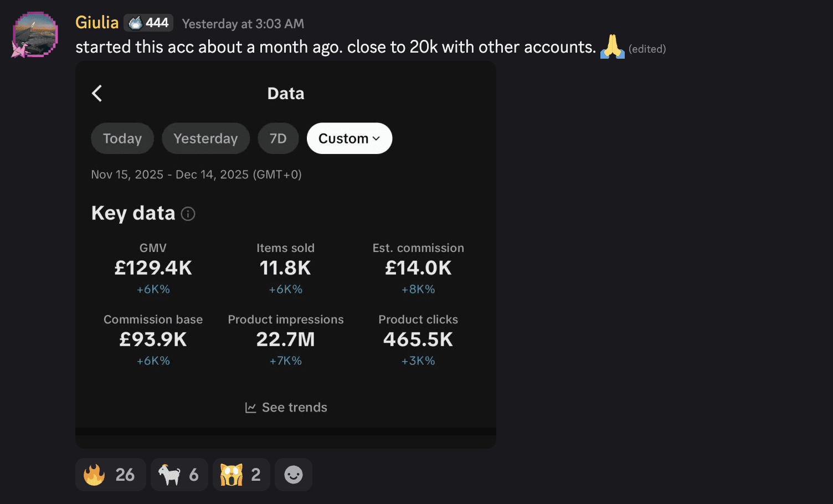The image size is (833, 504).
Task: Click the Key data info icon
Action: [188, 214]
